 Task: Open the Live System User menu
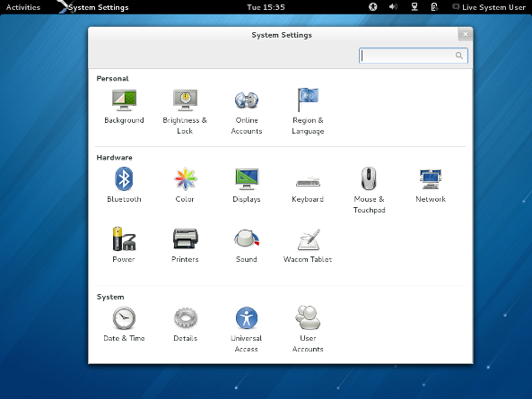(x=489, y=7)
